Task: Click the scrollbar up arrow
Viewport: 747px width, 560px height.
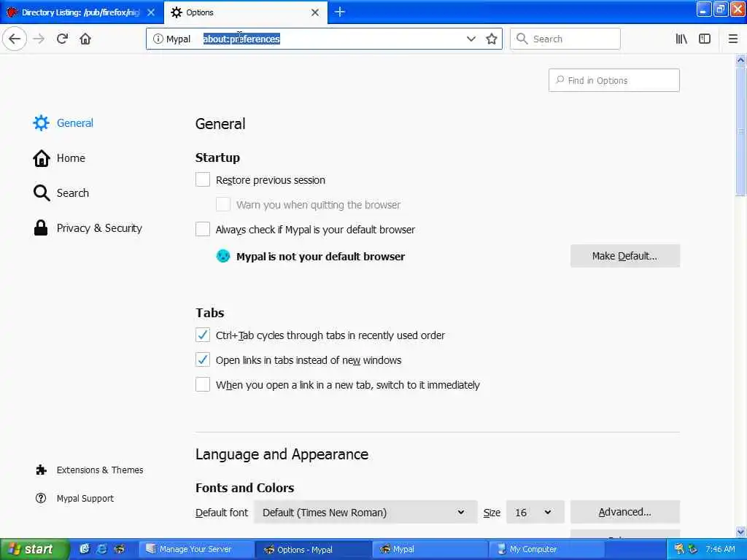Action: pos(740,60)
